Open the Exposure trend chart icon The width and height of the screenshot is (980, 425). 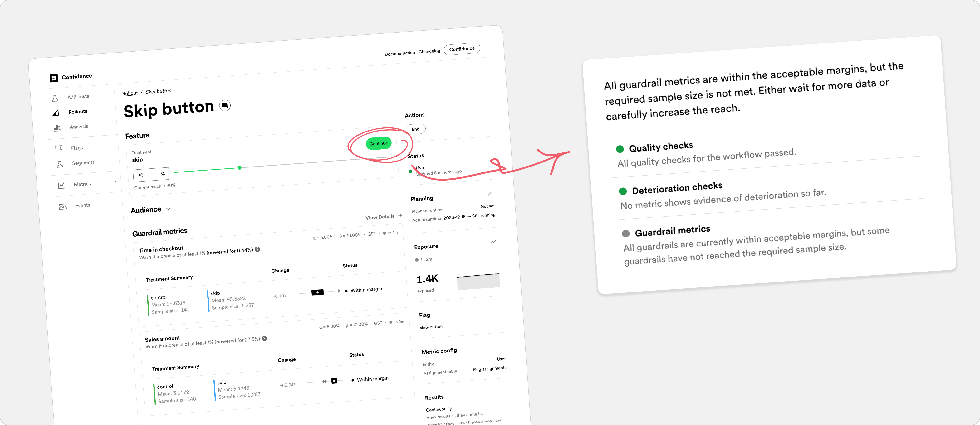(x=493, y=242)
